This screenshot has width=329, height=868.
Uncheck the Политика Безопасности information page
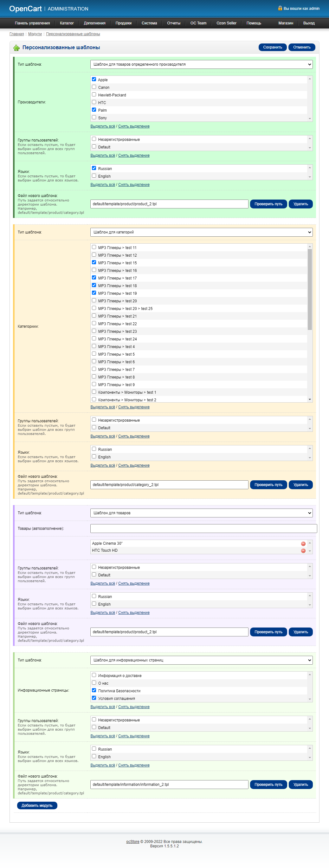(94, 690)
